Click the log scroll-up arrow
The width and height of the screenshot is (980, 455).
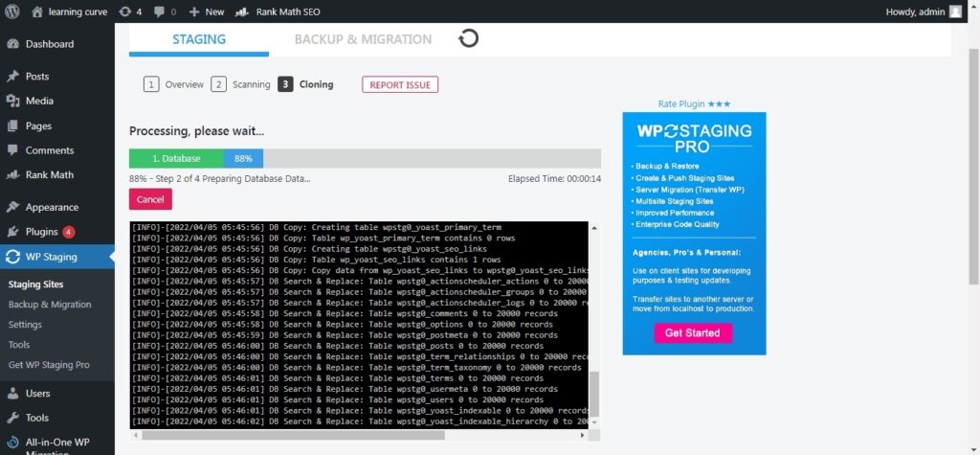click(593, 228)
